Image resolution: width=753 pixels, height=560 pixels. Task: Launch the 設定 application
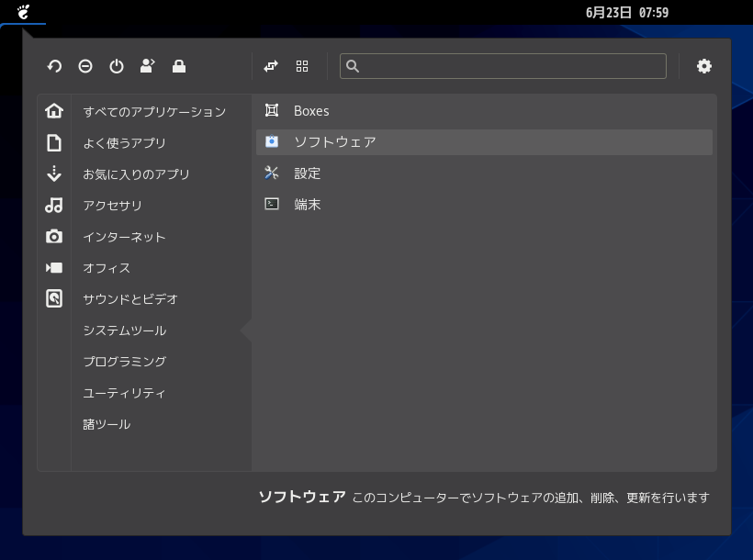[484, 174]
